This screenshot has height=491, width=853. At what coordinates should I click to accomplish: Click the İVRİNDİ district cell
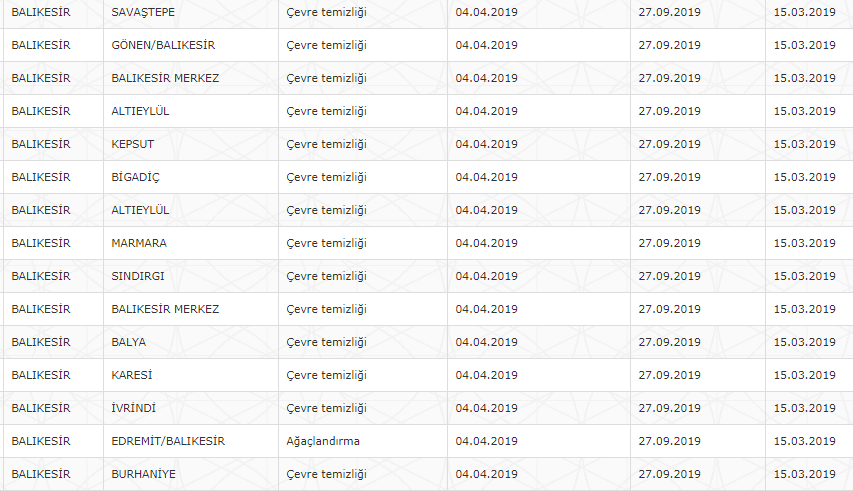pyautogui.click(x=134, y=408)
